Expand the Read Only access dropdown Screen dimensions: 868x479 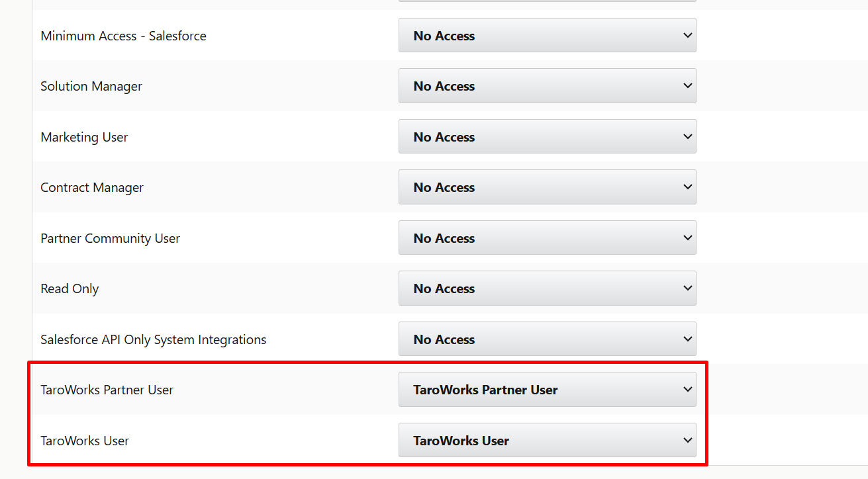547,288
